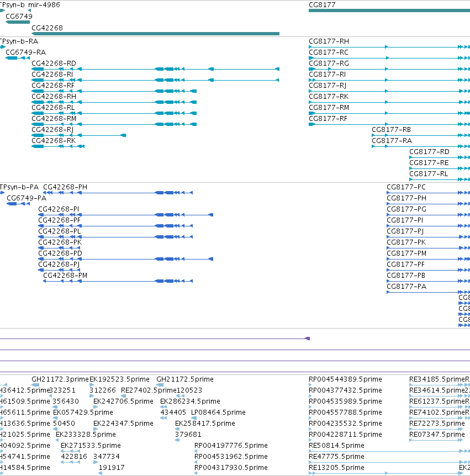Click EST 379681 label
The image size is (470, 476).
[188, 435]
